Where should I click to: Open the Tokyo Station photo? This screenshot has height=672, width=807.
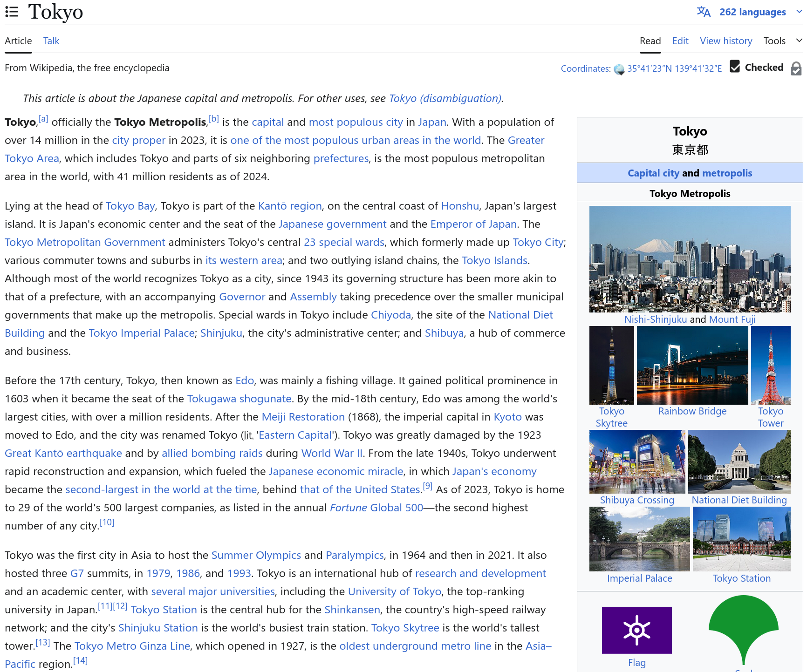tap(742, 539)
